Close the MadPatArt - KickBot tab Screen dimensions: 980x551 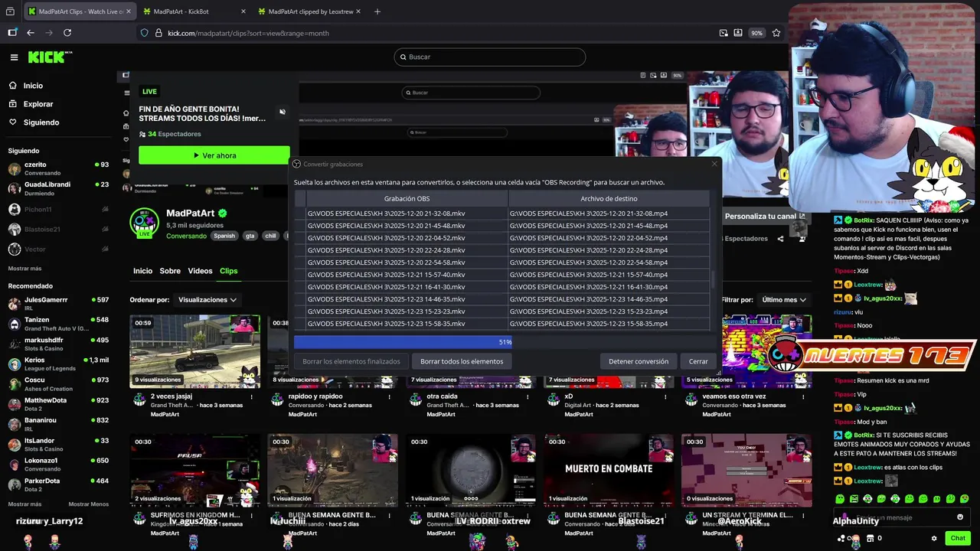pos(243,11)
